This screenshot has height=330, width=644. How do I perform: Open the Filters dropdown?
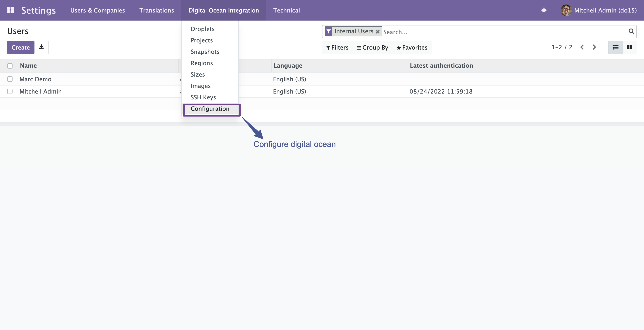tap(337, 47)
